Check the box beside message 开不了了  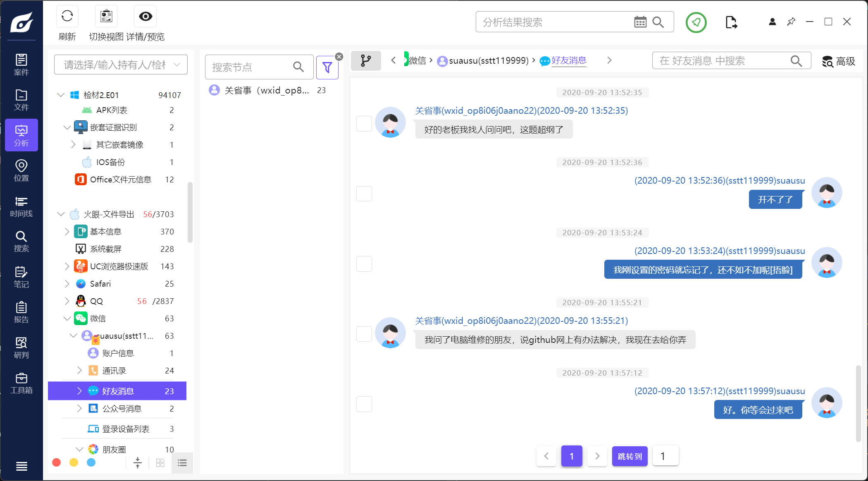point(364,194)
